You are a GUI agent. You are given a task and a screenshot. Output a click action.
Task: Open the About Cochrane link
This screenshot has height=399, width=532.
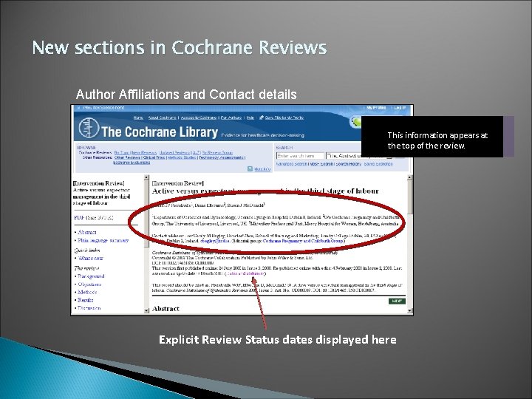162,117
